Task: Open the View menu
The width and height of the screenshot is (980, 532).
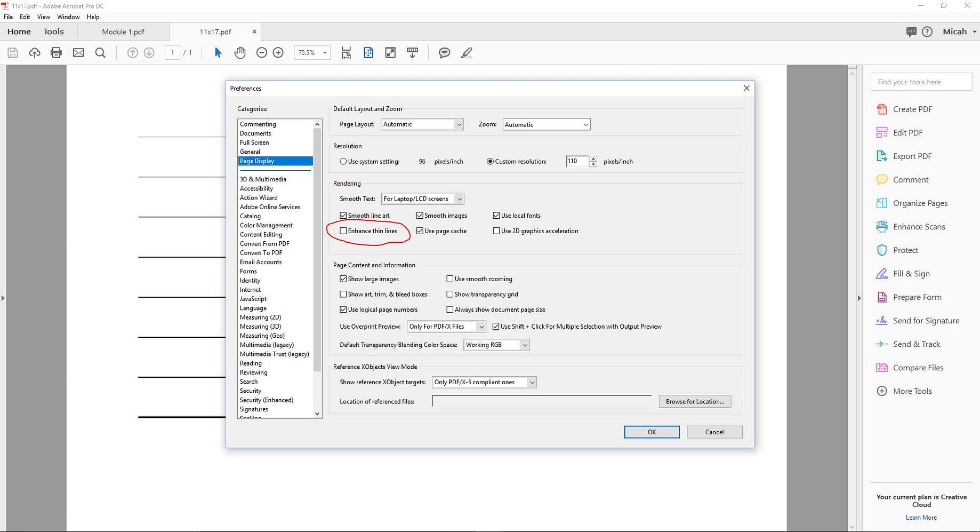Action: (x=44, y=17)
